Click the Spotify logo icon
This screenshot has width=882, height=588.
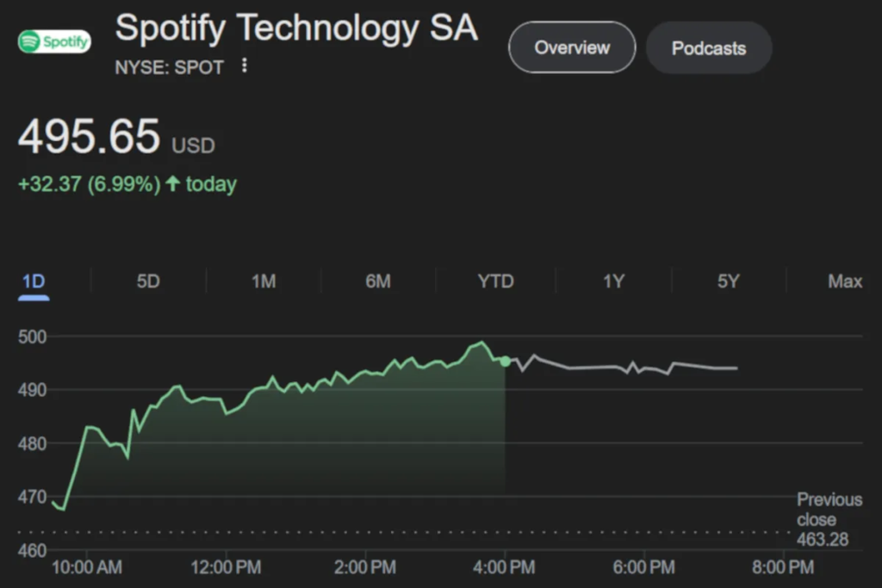[x=54, y=40]
